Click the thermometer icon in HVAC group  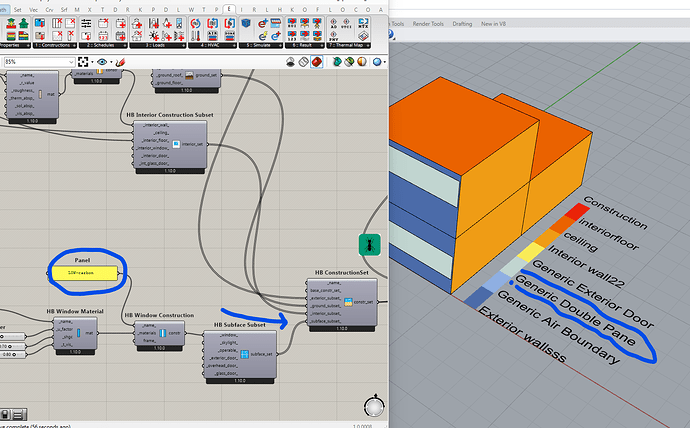click(x=195, y=36)
